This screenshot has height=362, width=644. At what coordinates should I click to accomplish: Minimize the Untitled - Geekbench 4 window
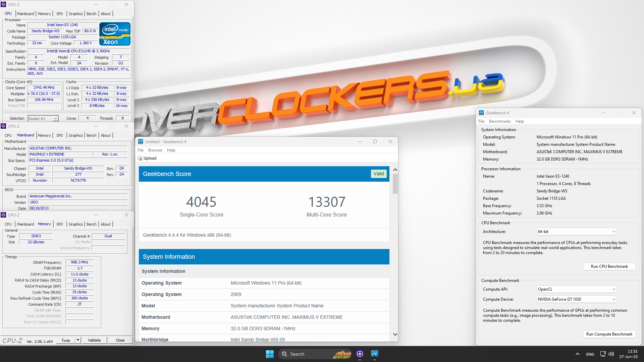[x=360, y=141]
